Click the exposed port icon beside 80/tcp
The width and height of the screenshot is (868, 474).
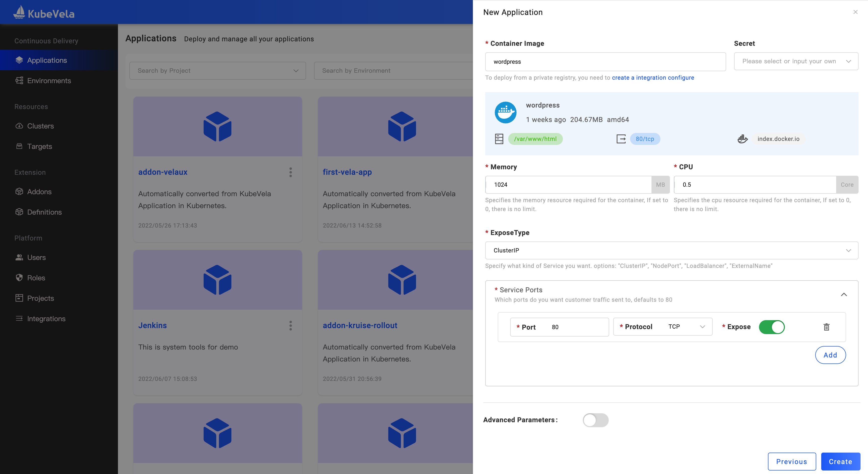621,139
